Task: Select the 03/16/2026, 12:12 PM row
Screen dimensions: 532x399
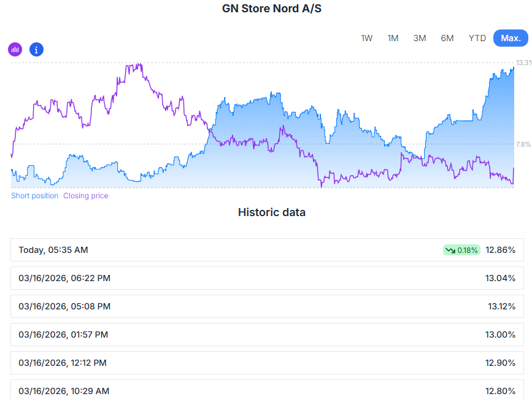Action: (267, 363)
